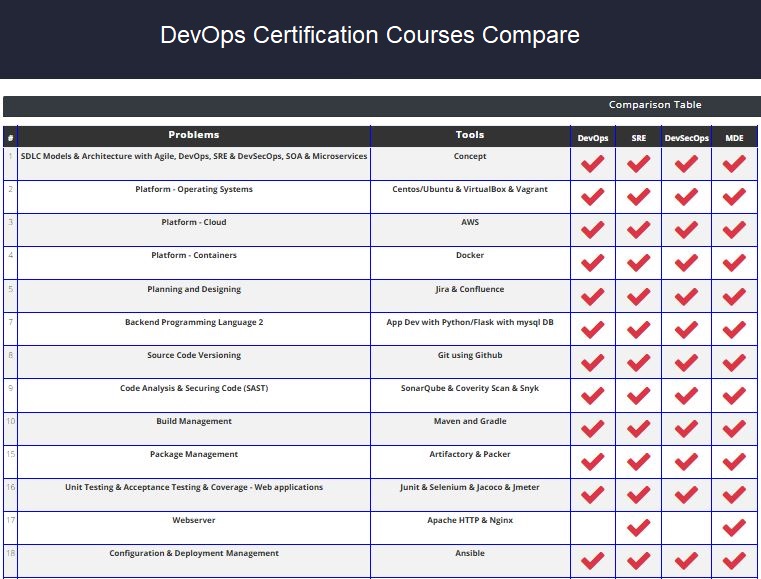
Task: Click the Problems column header
Action: point(194,135)
